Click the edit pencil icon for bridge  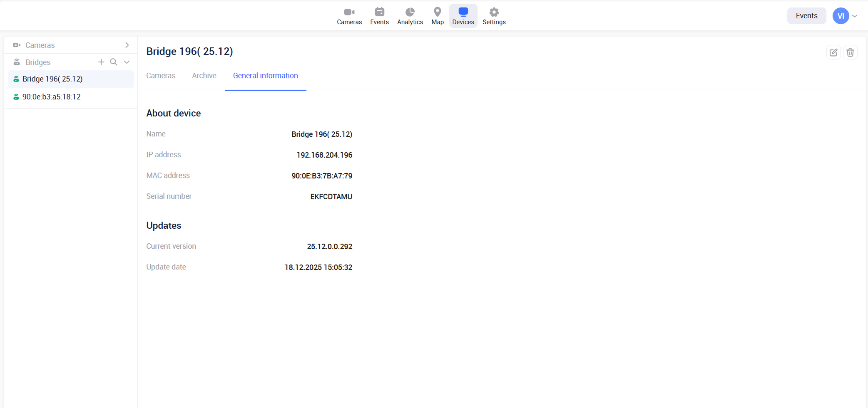(x=833, y=52)
